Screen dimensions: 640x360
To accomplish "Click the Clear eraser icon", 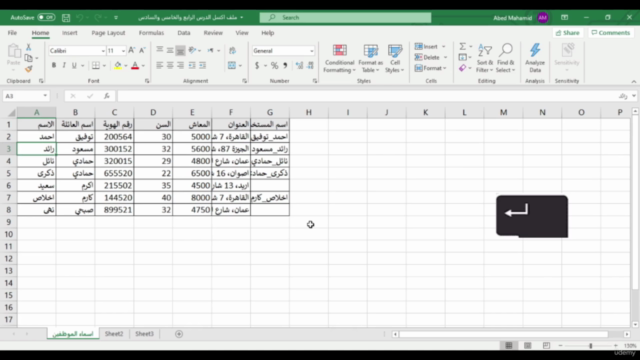I will [462, 68].
